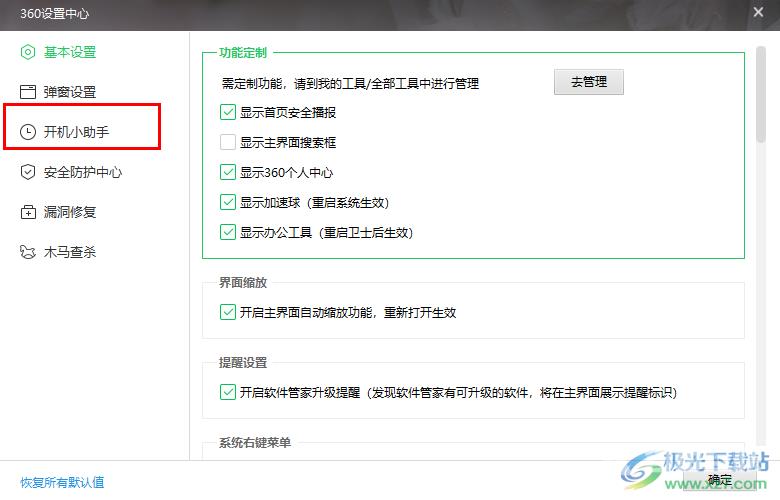Toggle 显示办公工具 checkbox
This screenshot has width=780, height=500.
tap(228, 232)
